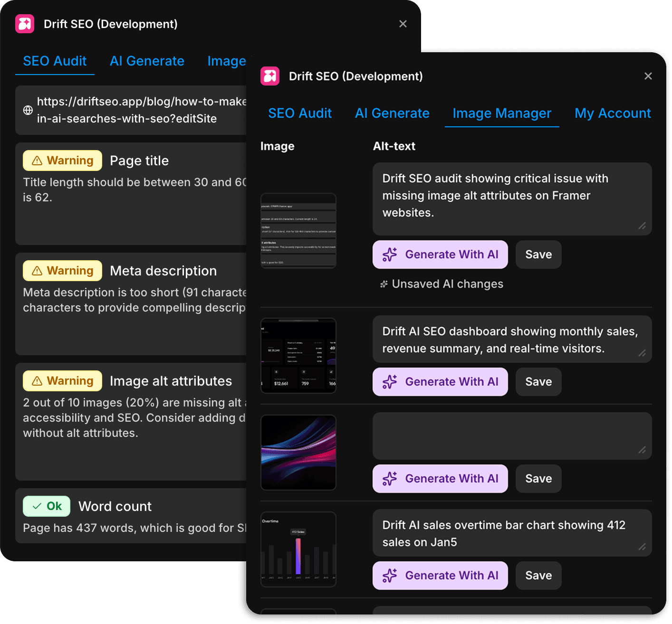Click the resize grip of the empty alt-text box
The width and height of the screenshot is (672, 624).
(x=642, y=450)
